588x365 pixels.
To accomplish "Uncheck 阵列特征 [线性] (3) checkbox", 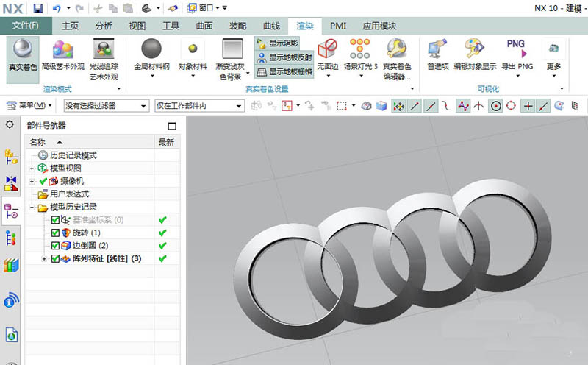I will click(x=55, y=259).
